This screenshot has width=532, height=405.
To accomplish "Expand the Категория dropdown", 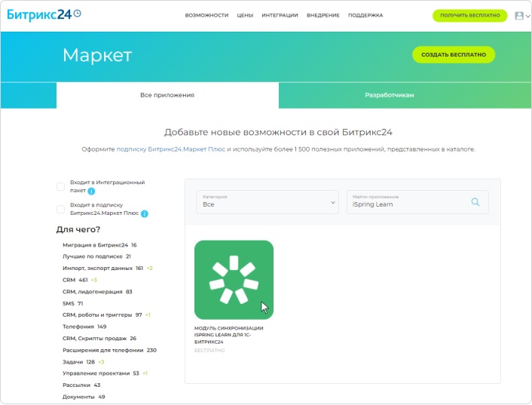I will tap(268, 202).
